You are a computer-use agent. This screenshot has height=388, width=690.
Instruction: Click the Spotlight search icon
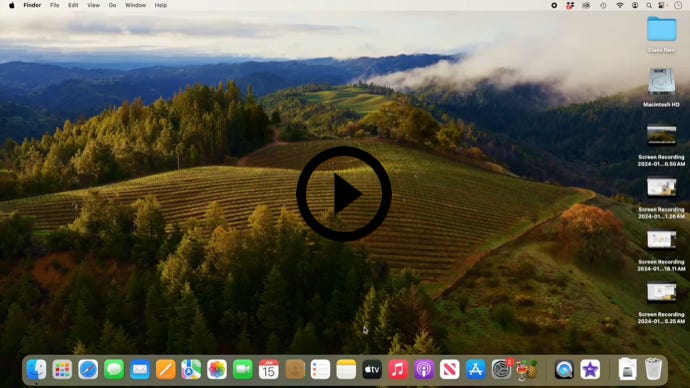pos(649,5)
